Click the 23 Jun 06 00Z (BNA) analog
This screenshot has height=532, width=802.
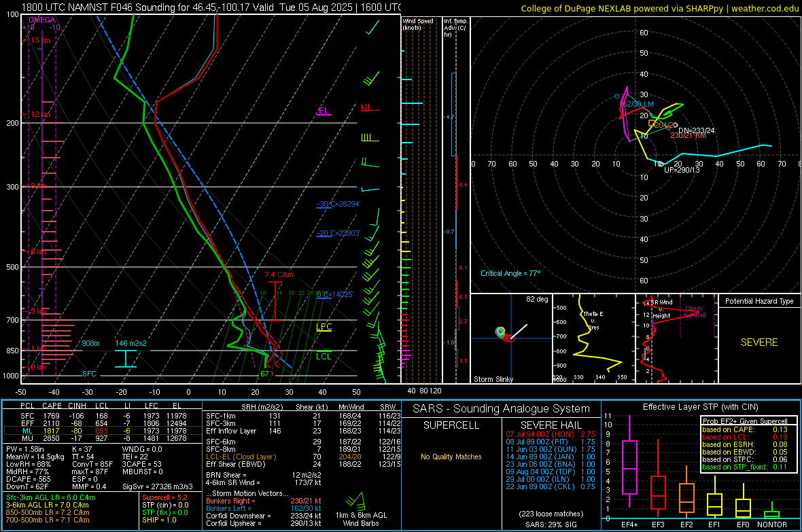[551, 465]
